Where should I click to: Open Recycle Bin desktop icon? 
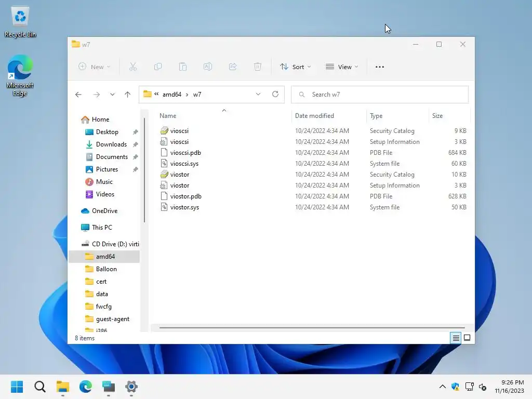pos(20,22)
